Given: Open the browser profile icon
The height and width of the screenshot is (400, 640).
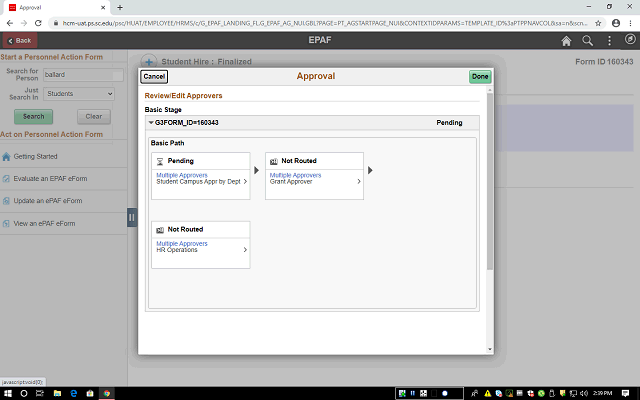Looking at the screenshot, I should click(x=616, y=23).
